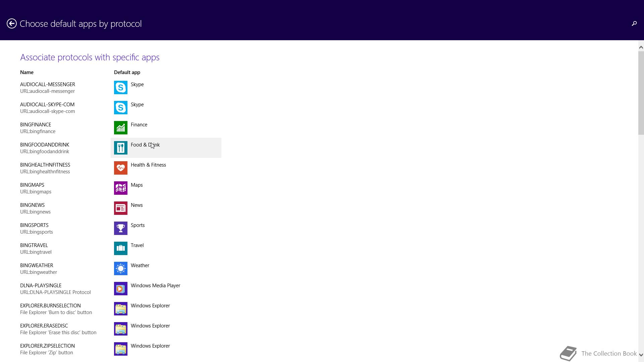Select the BINGFOODANDDRINK protocol name
The image size is (644, 362).
pos(45,145)
